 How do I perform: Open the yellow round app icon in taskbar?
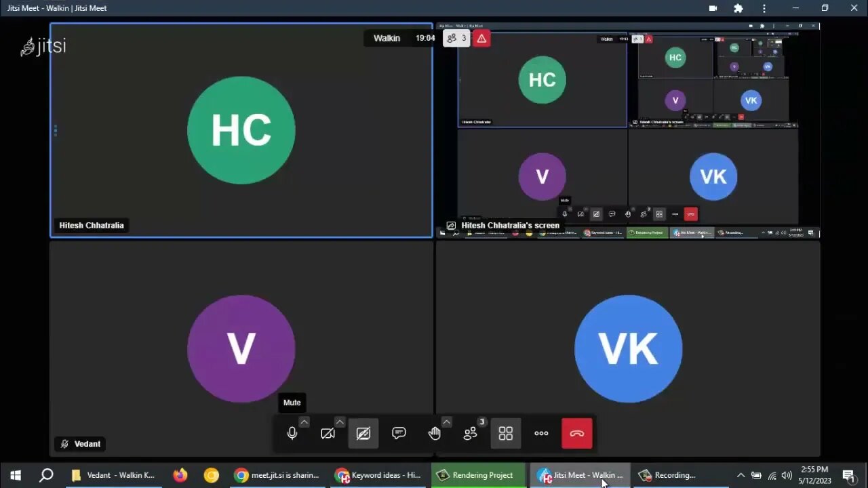(x=212, y=475)
